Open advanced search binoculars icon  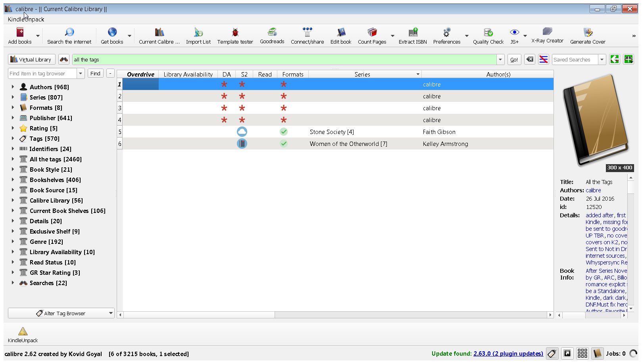click(x=64, y=59)
